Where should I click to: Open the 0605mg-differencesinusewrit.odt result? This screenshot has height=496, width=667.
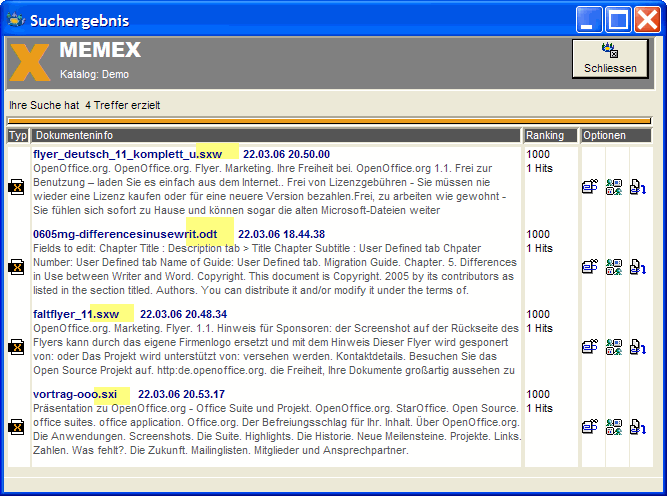click(x=125, y=234)
